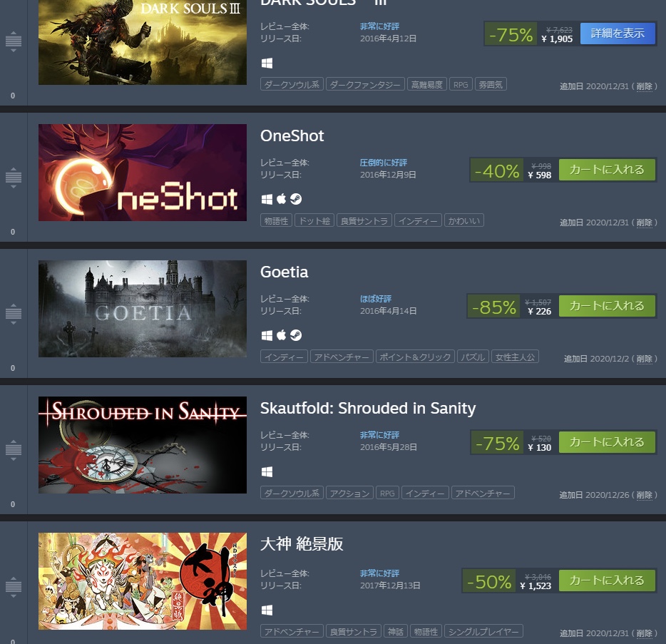The width and height of the screenshot is (666, 644).
Task: Click the reorder handle beside Skautfold
Action: (x=13, y=450)
